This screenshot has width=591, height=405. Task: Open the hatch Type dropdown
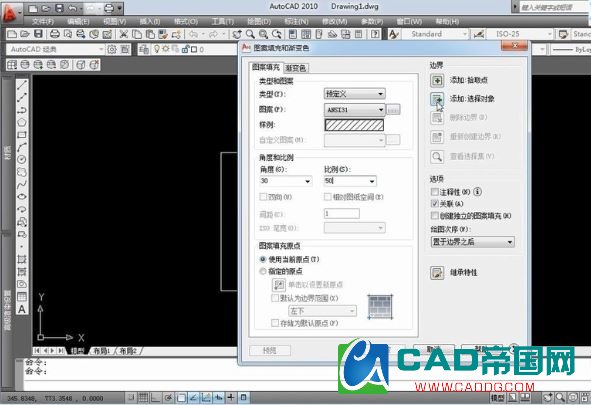[x=354, y=94]
